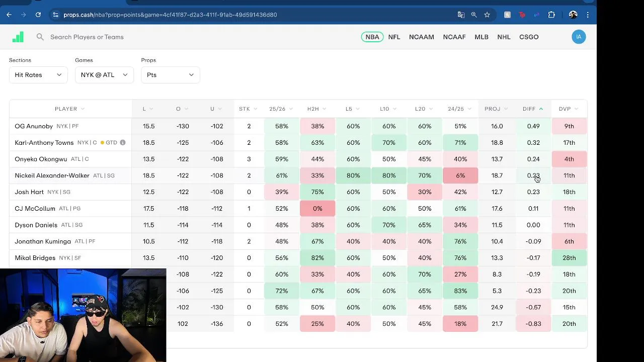Click Alexander-Walker's 6% 24/25 cell

coord(460,175)
